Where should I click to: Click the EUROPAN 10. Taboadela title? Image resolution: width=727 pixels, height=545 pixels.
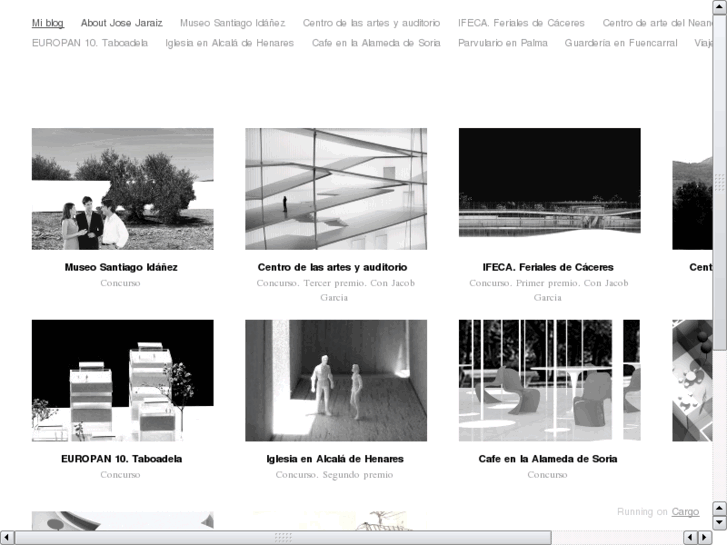pos(121,459)
